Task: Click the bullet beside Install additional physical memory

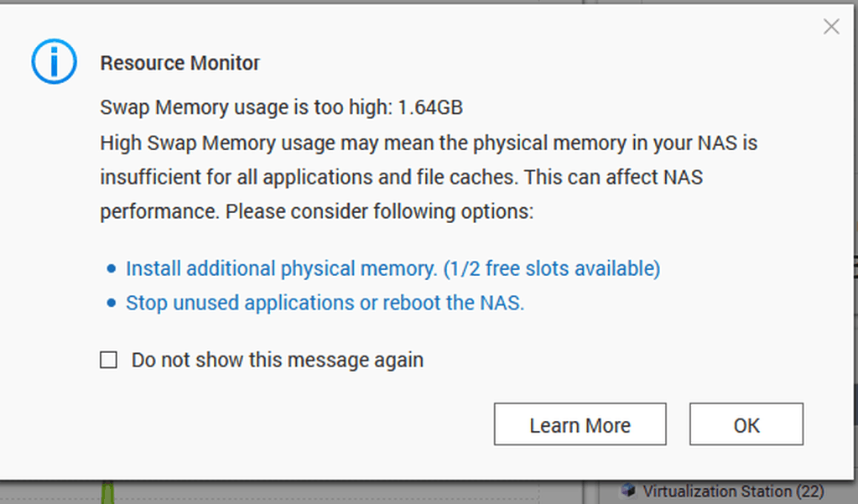Action: pyautogui.click(x=111, y=268)
